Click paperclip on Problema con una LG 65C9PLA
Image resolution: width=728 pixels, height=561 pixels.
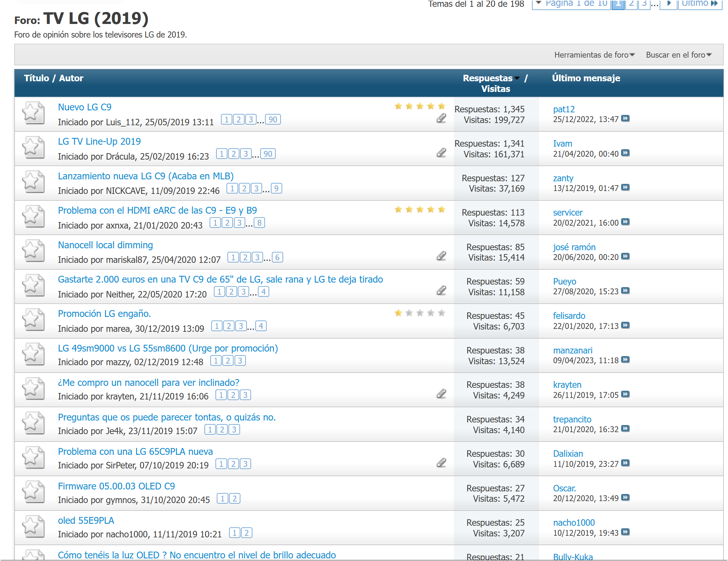pyautogui.click(x=442, y=463)
